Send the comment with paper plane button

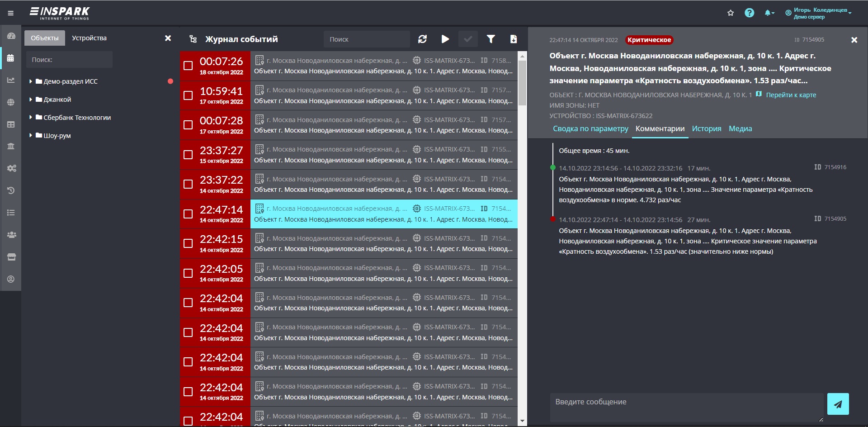(838, 404)
